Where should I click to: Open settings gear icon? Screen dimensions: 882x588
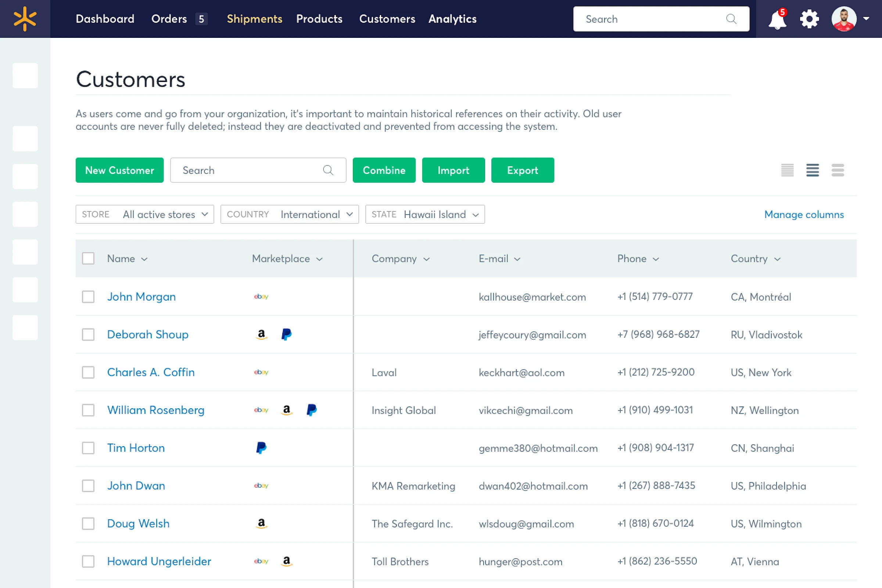809,19
